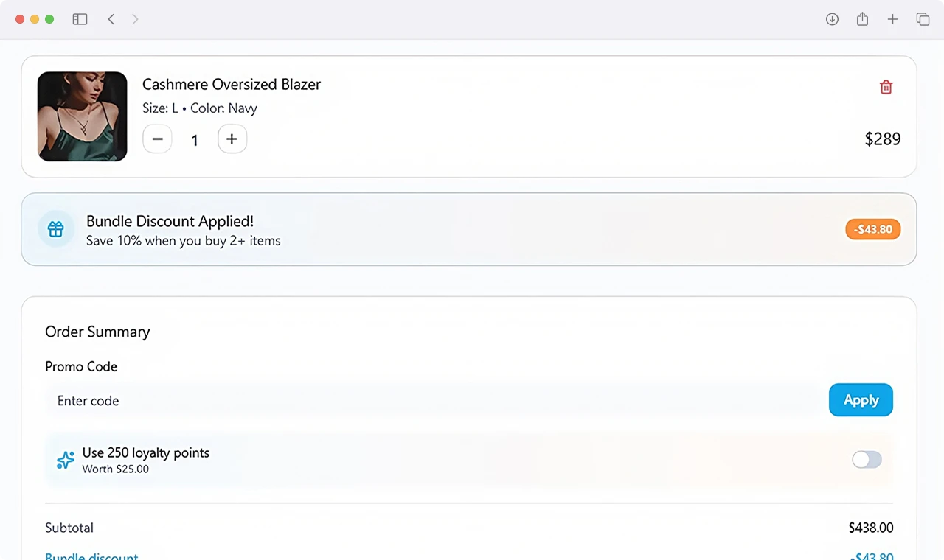Increase blazer quantity with plus button
Screen dimensions: 944x560
point(232,139)
